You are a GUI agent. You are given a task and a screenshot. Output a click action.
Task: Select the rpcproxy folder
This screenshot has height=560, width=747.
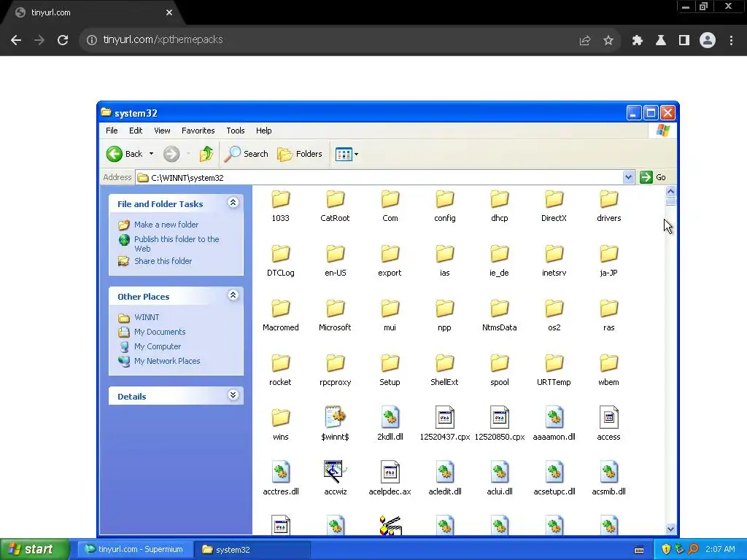[336, 370]
